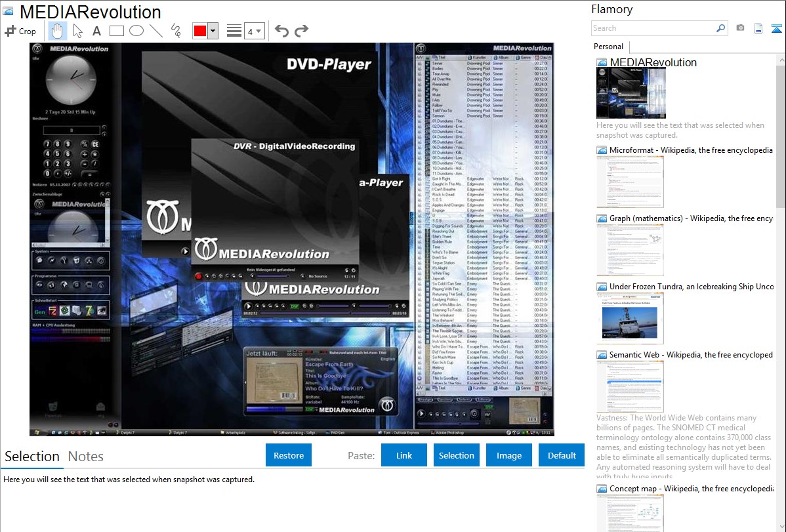Open the MEDIARevolution snapshot thumbnail in sidebar
Viewport: 786px width, 532px height.
(x=631, y=93)
